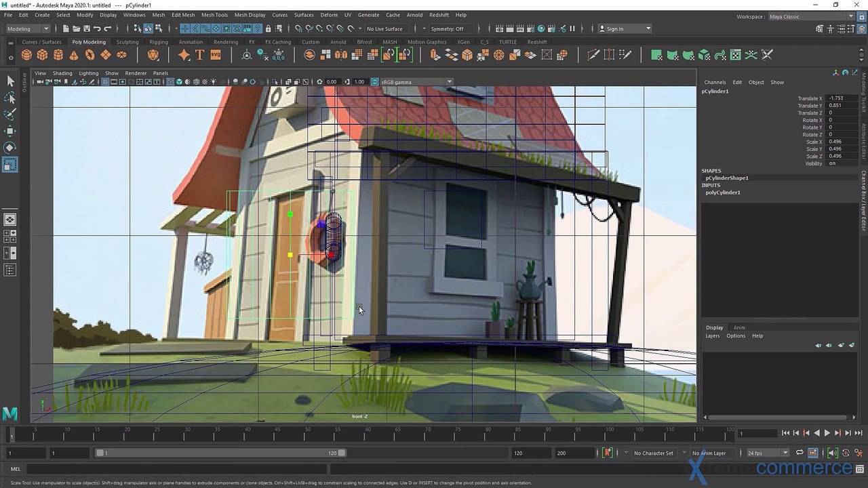This screenshot has width=868, height=488.
Task: Toggle viewport wireframe display icon
Action: pos(171,82)
